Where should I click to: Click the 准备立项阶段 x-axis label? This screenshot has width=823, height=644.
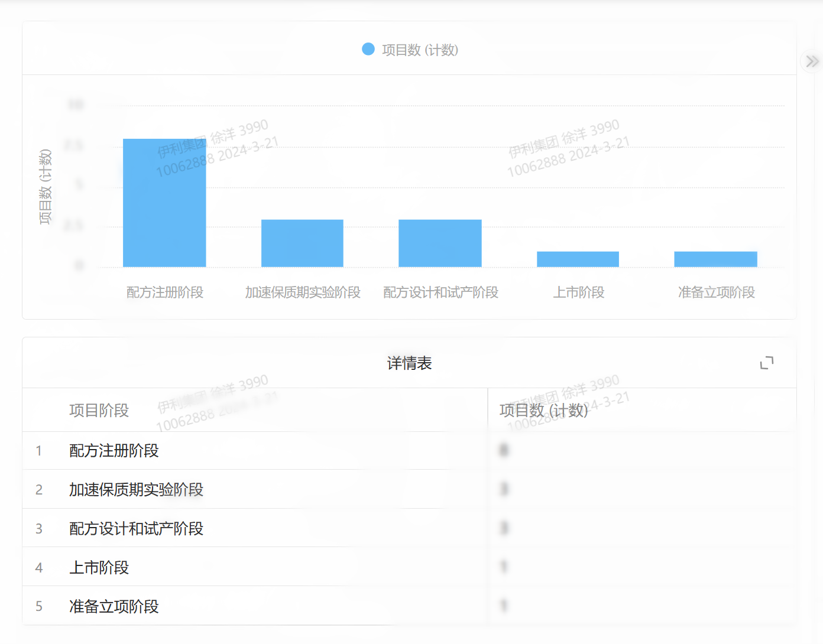(716, 292)
